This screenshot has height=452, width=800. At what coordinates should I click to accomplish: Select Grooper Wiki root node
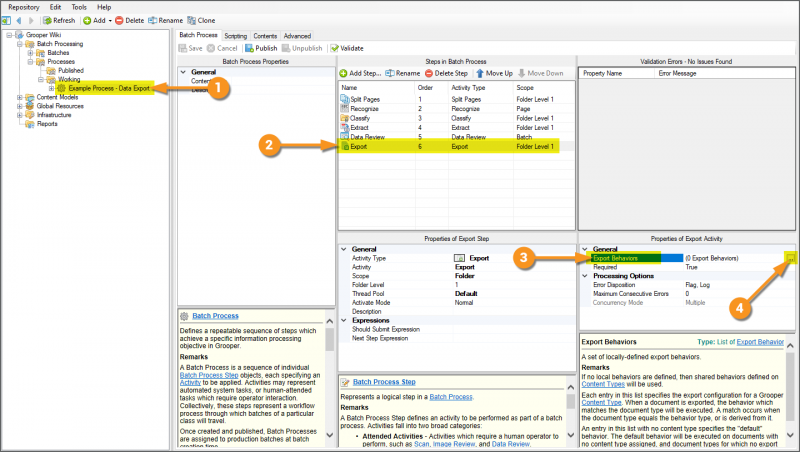point(43,35)
